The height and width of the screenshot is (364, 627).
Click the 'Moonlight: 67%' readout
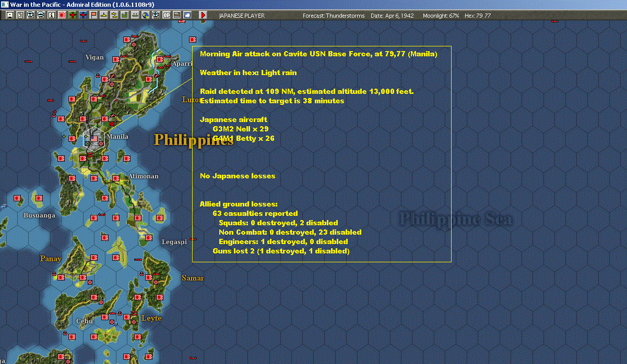tap(441, 16)
